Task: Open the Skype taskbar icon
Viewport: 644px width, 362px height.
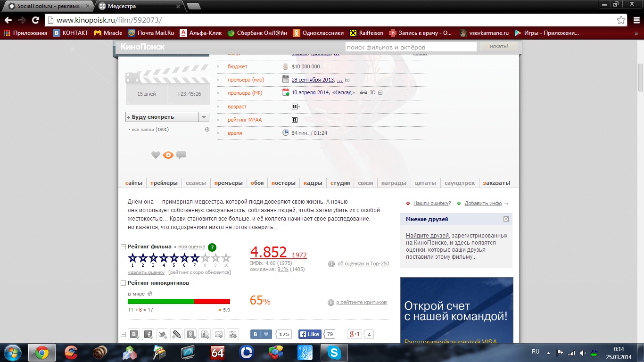Action: point(334,352)
